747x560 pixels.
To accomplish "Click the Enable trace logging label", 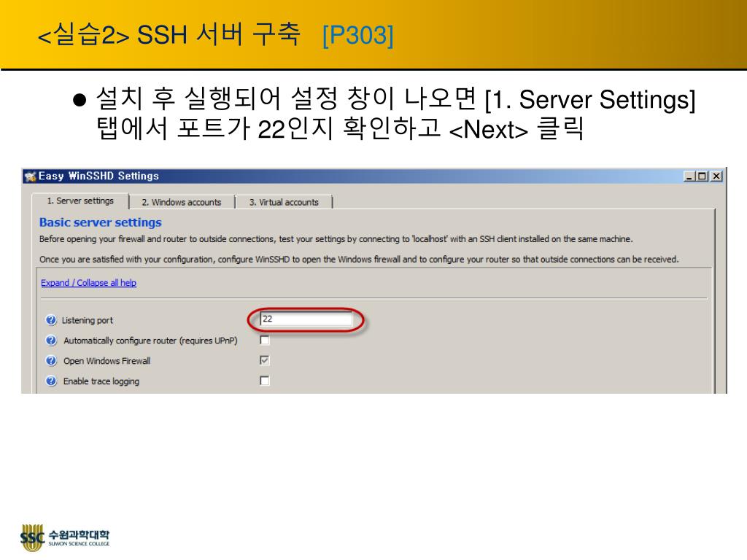I will pyautogui.click(x=101, y=381).
